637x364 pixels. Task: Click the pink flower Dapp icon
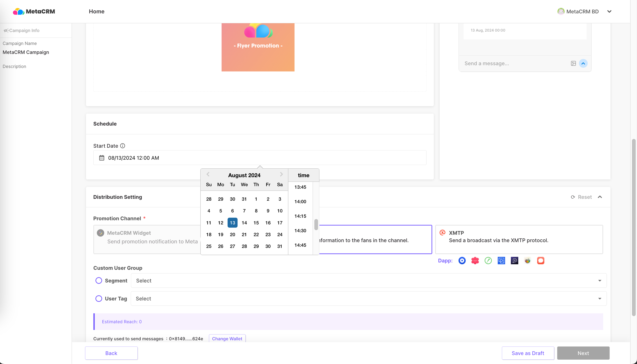tap(475, 260)
